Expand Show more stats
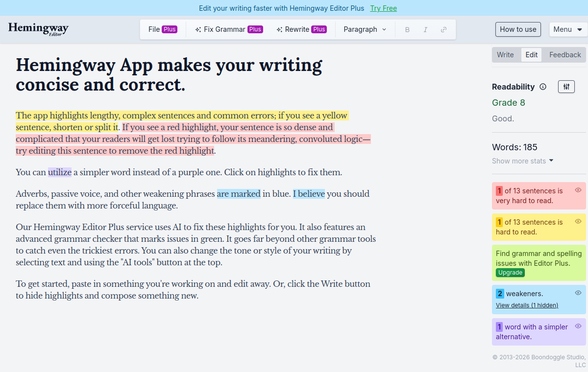 point(523,161)
